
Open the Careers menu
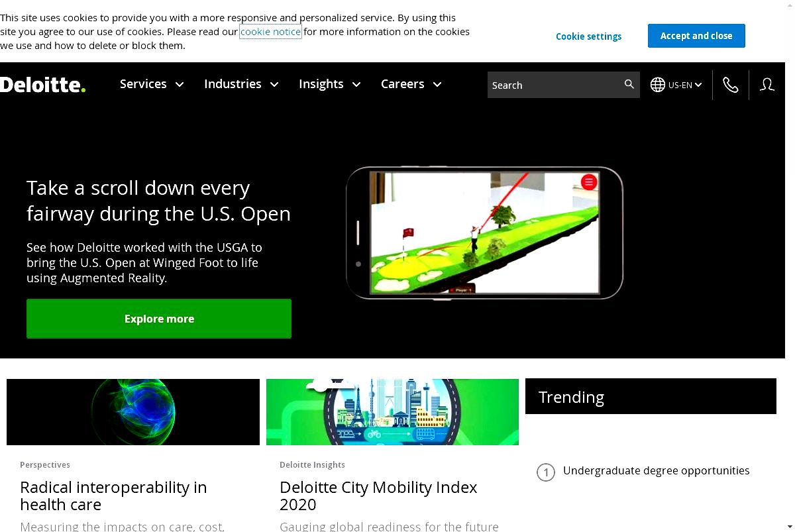pyautogui.click(x=402, y=84)
